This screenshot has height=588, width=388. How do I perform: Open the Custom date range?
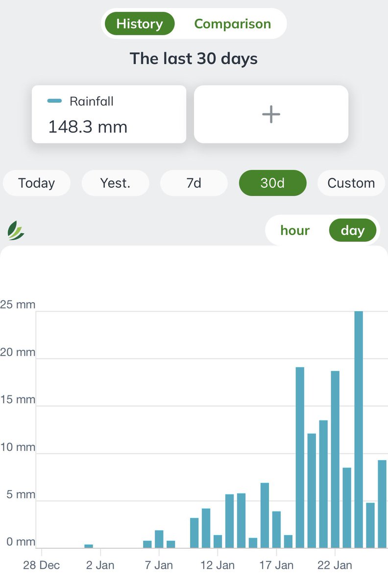[x=351, y=183]
